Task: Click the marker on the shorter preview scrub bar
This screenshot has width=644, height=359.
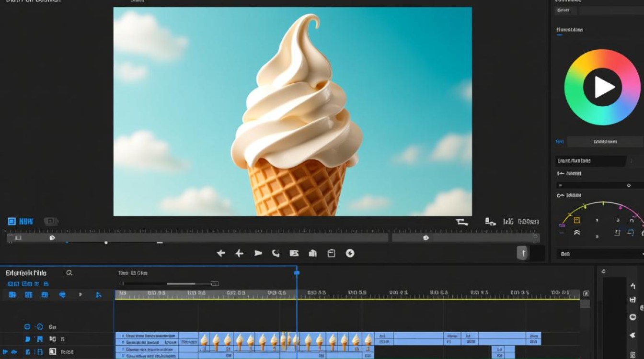Action: click(x=425, y=237)
